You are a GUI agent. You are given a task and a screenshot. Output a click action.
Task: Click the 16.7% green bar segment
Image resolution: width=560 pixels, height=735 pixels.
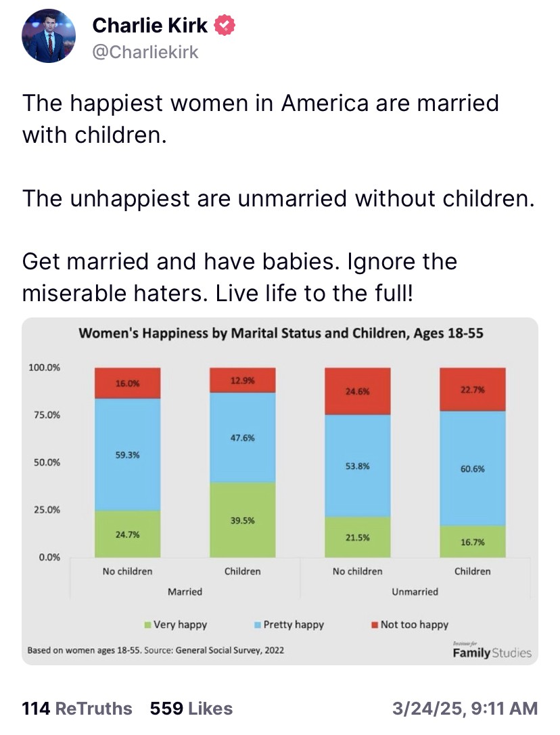[473, 541]
